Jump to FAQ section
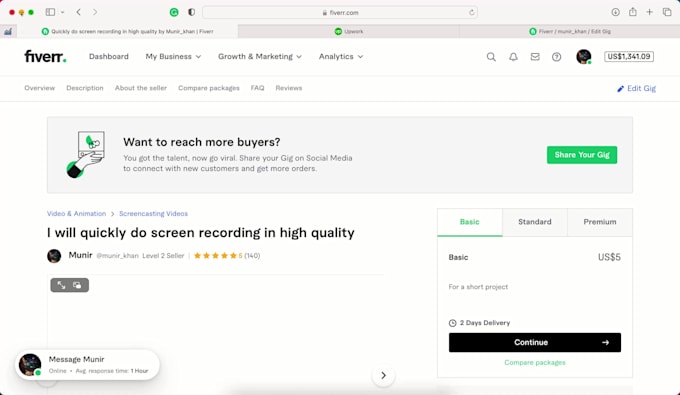This screenshot has height=395, width=680. pyautogui.click(x=257, y=88)
